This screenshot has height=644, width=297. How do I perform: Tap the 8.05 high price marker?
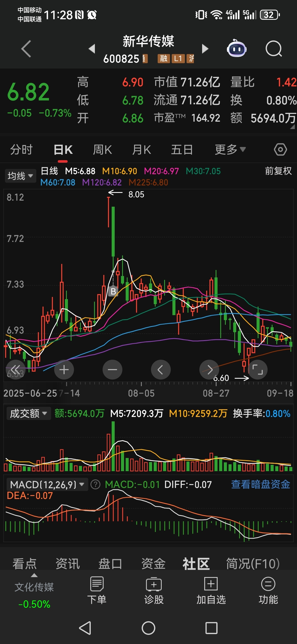(x=136, y=194)
